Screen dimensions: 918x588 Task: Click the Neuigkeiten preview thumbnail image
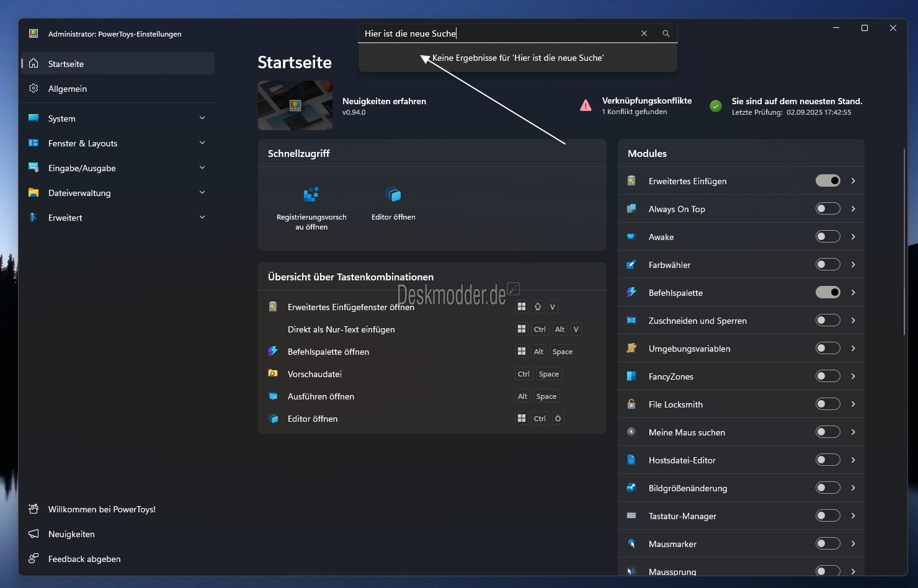click(295, 105)
